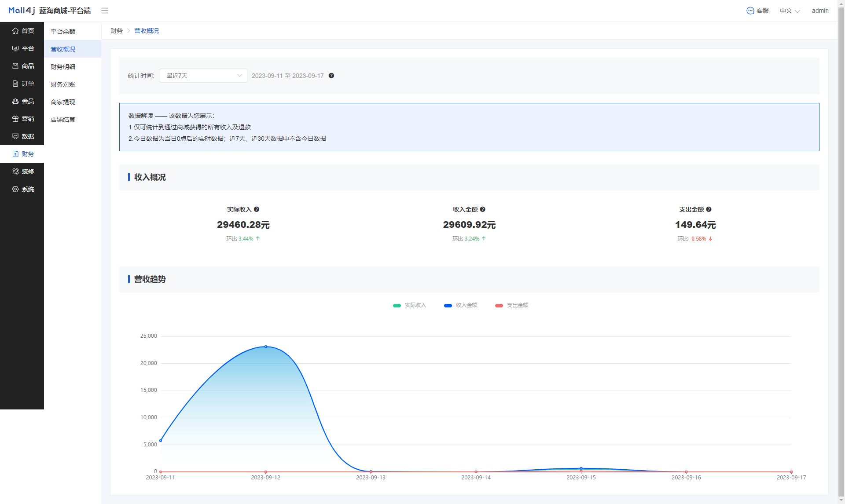Click the 装修 decoration icon in sidebar
The height and width of the screenshot is (504, 845).
pos(15,172)
